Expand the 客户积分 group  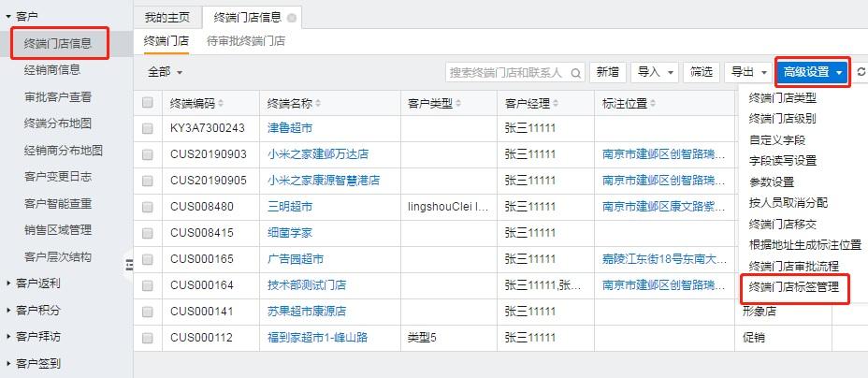(x=8, y=310)
